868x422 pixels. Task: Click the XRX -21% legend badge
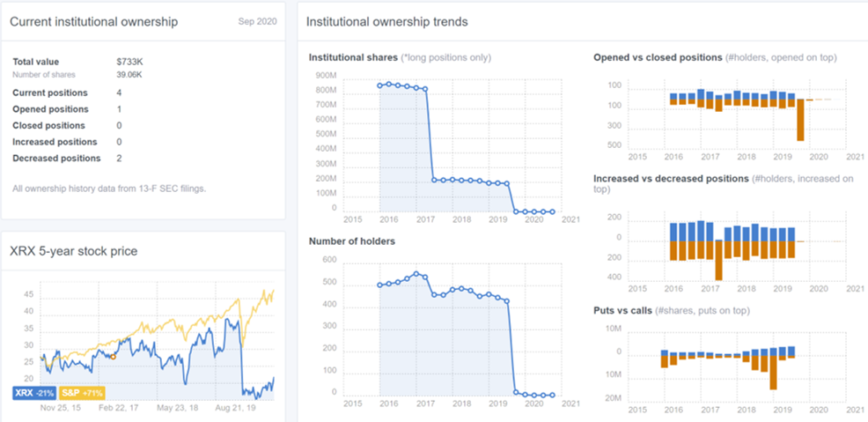(33, 394)
